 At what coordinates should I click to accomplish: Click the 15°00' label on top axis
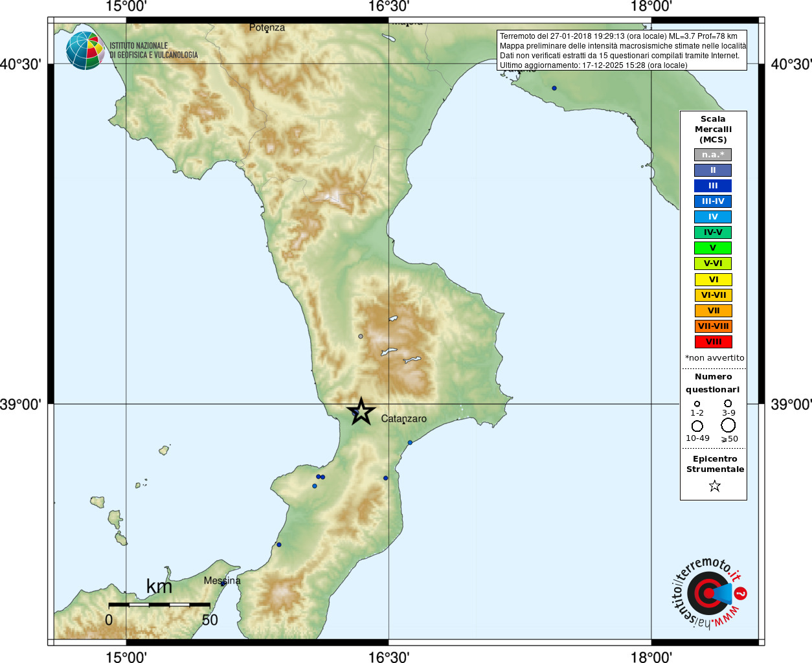click(126, 6)
